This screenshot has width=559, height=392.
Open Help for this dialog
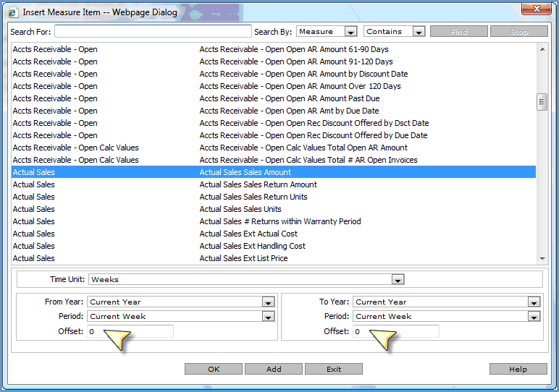point(518,369)
